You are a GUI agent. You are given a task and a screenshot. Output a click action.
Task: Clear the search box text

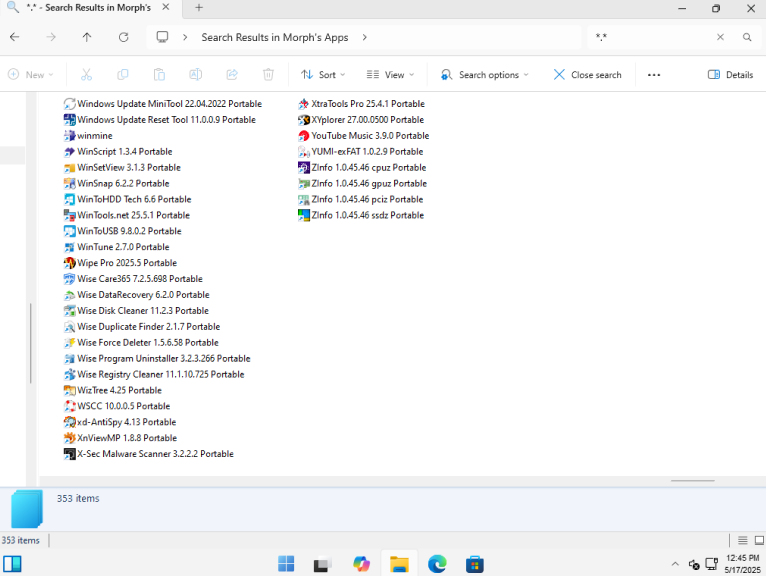pos(720,37)
